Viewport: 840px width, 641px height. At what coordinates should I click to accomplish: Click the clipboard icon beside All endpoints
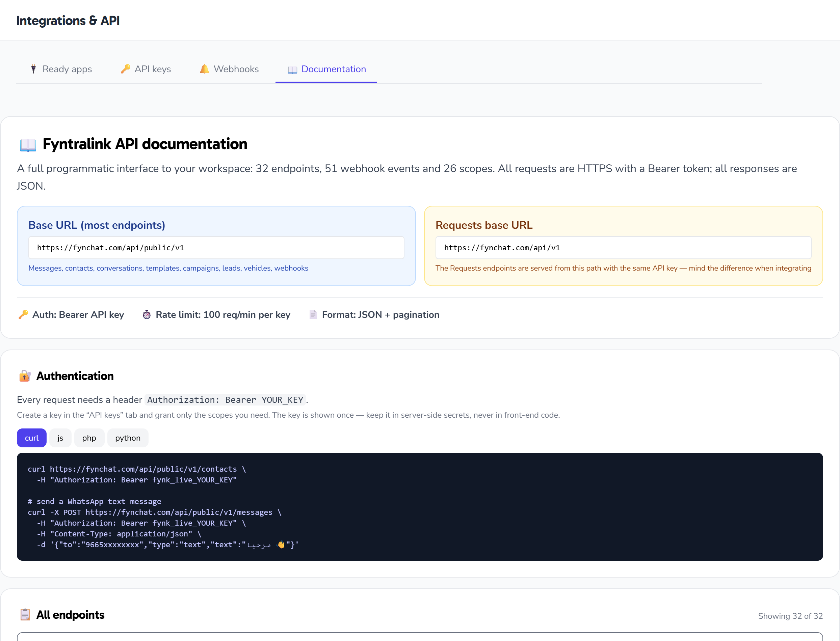click(x=25, y=615)
